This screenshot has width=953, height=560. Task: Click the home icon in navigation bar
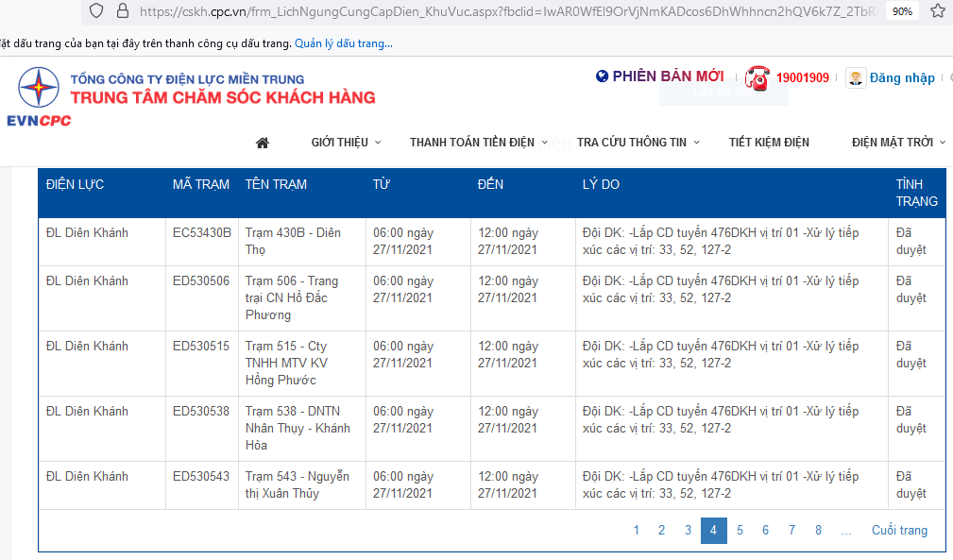[x=263, y=143]
